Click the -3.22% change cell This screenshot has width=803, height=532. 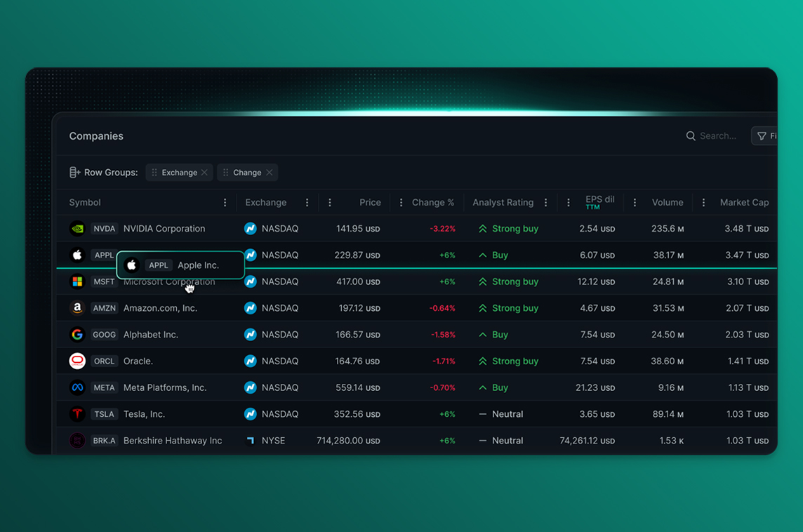click(x=442, y=228)
